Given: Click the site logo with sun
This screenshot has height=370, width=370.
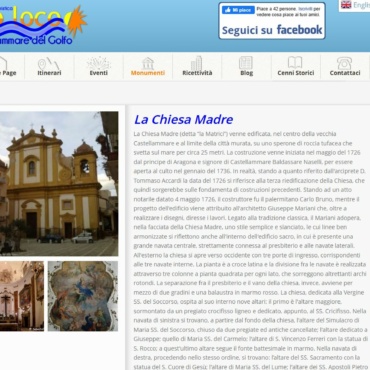Looking at the screenshot, I should click(42, 25).
